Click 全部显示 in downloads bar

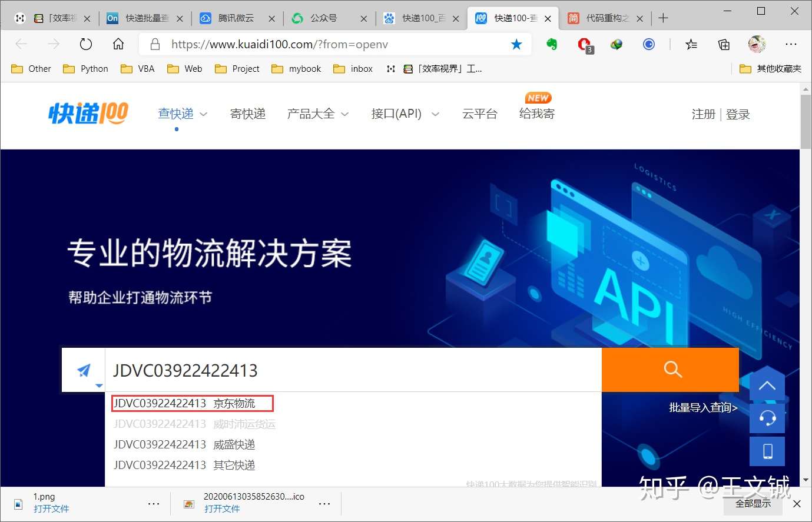(x=753, y=504)
